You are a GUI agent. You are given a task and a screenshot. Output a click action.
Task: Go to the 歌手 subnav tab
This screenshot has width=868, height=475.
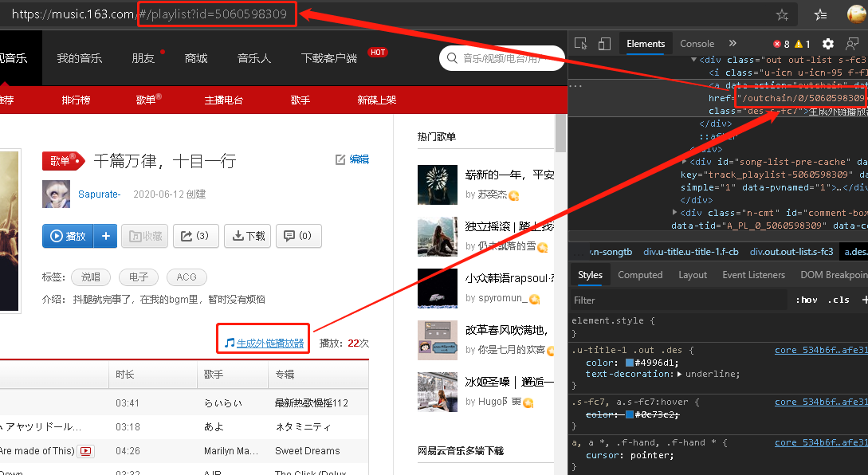[300, 100]
